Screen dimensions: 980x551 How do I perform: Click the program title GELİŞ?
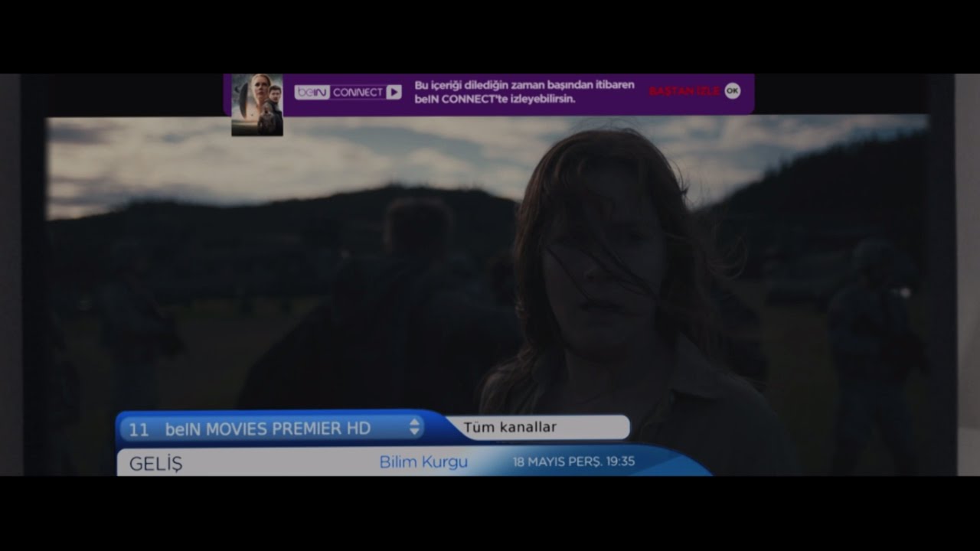click(156, 464)
